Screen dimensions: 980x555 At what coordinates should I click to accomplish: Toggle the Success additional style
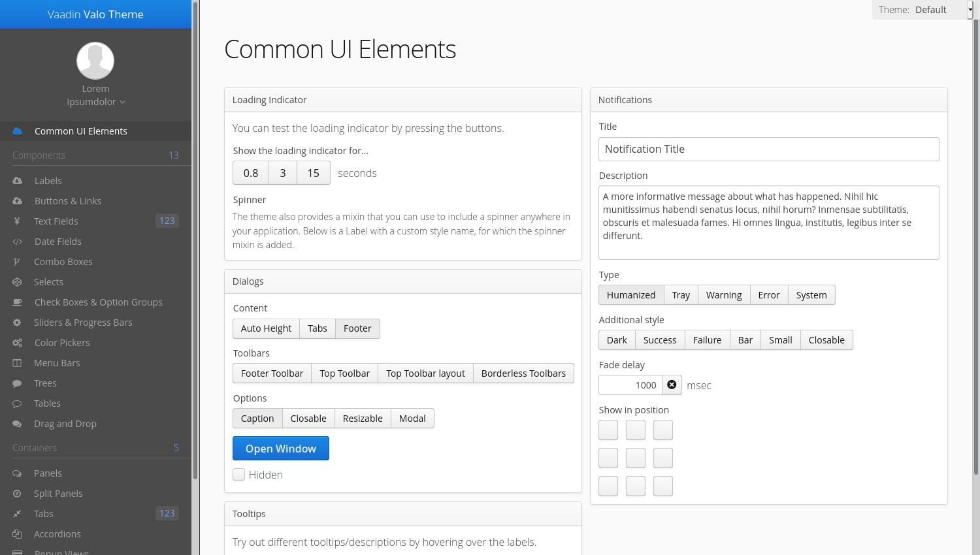[660, 340]
